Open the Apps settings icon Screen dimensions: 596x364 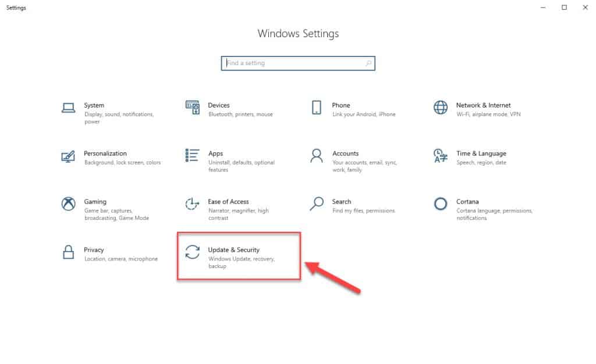coord(192,156)
